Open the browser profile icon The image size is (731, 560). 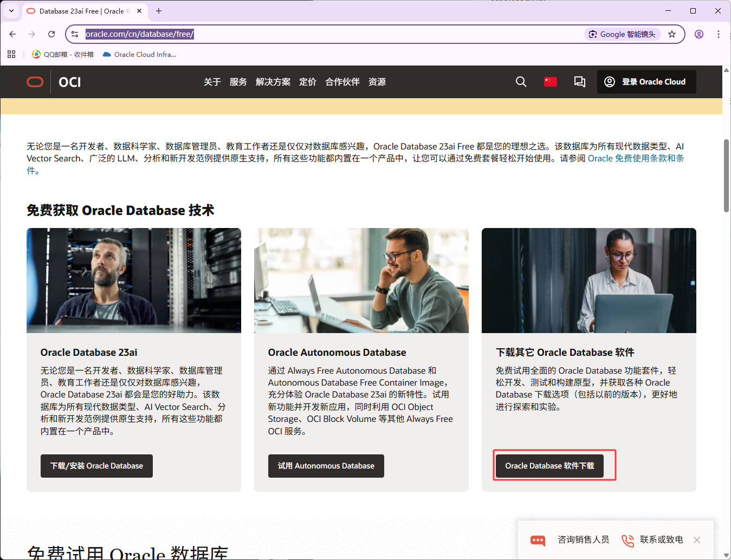tap(699, 34)
